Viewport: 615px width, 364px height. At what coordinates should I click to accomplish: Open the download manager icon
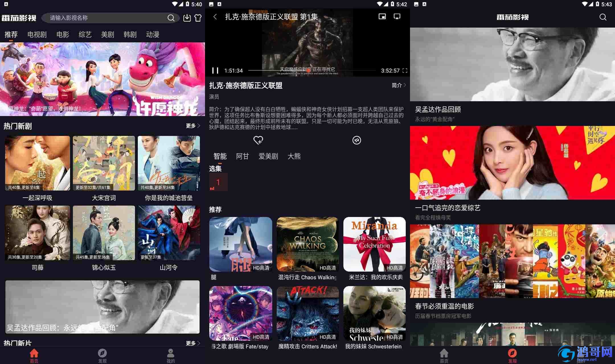coord(187,18)
